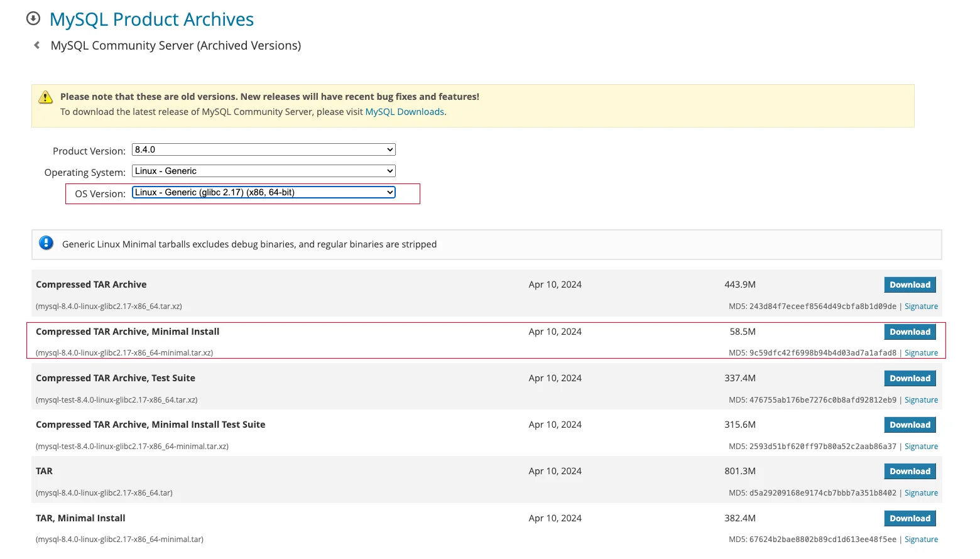
Task: Open Signature link for TAR, Minimal Install
Action: (921, 540)
